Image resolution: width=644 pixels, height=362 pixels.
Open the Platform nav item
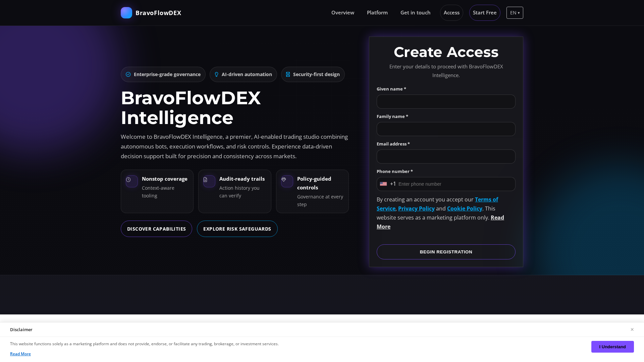[x=377, y=13]
